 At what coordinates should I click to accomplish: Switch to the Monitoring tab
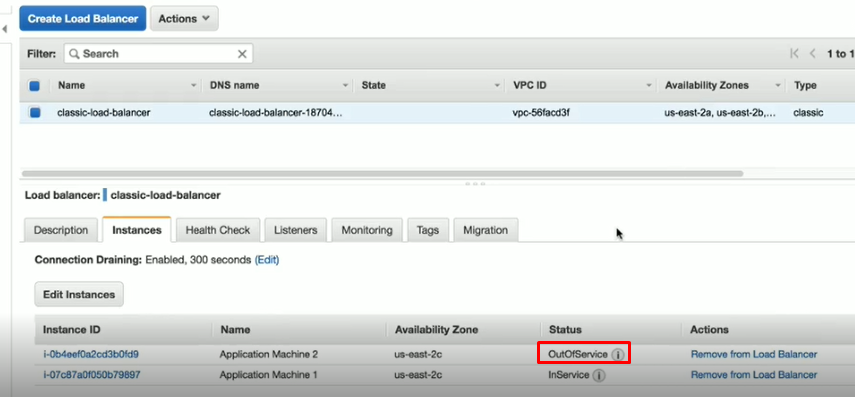point(367,230)
